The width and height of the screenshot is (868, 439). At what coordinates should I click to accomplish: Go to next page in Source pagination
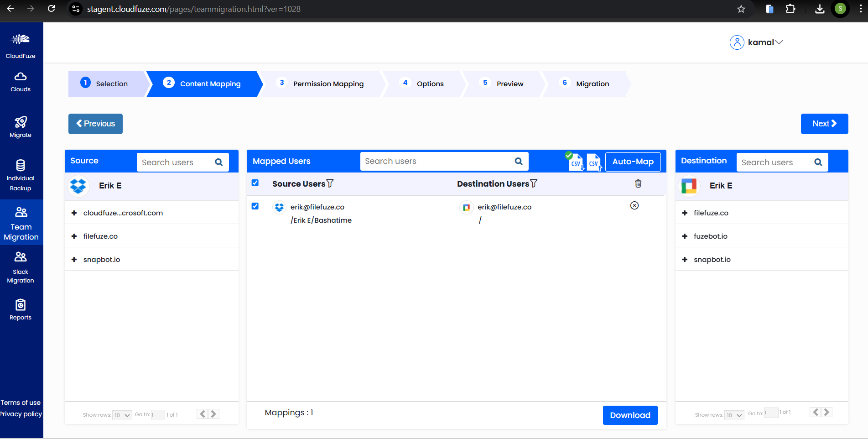(213, 414)
